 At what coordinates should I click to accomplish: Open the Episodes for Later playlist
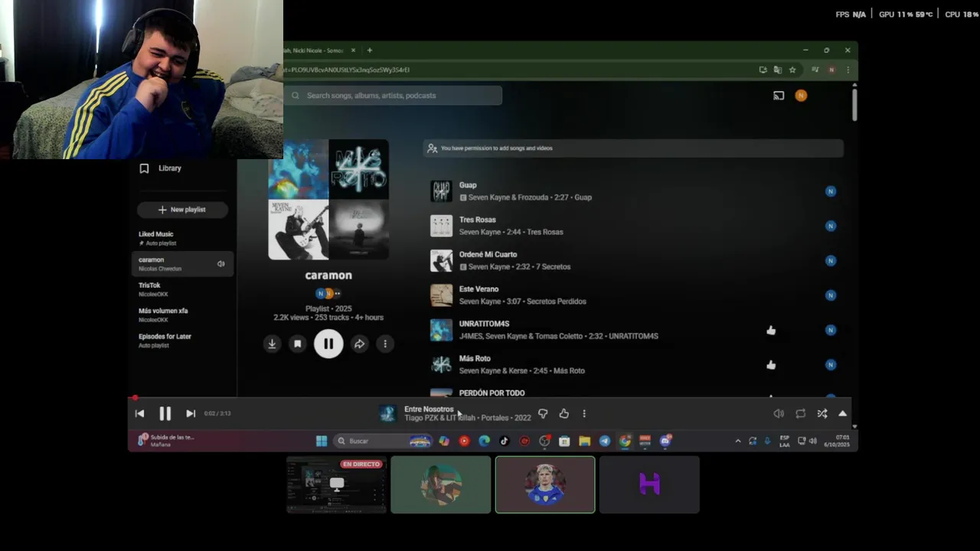182,341
